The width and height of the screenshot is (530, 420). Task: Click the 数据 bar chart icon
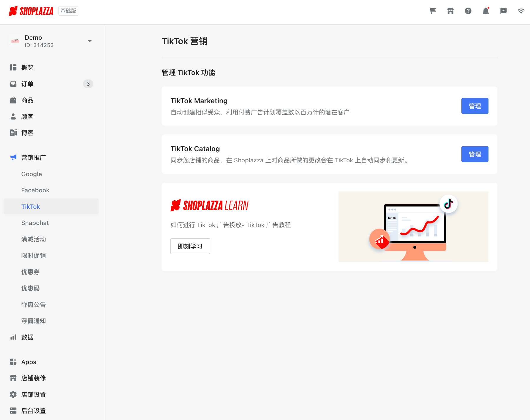click(x=13, y=337)
